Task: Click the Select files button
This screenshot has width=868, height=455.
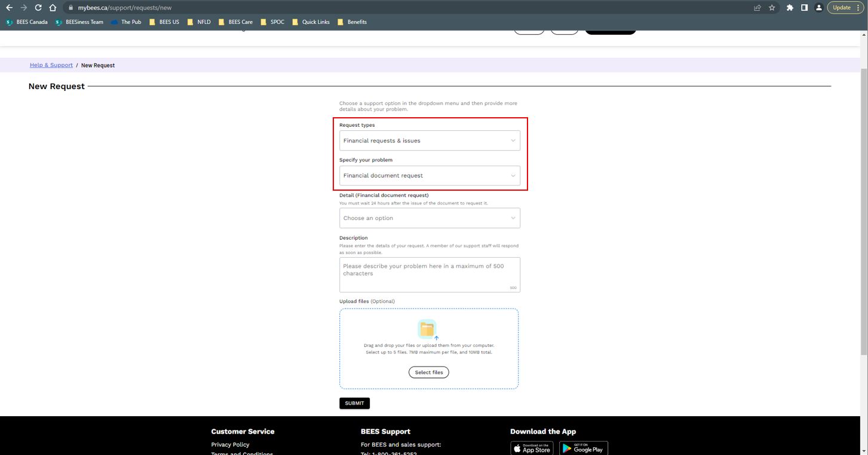Action: pos(429,372)
